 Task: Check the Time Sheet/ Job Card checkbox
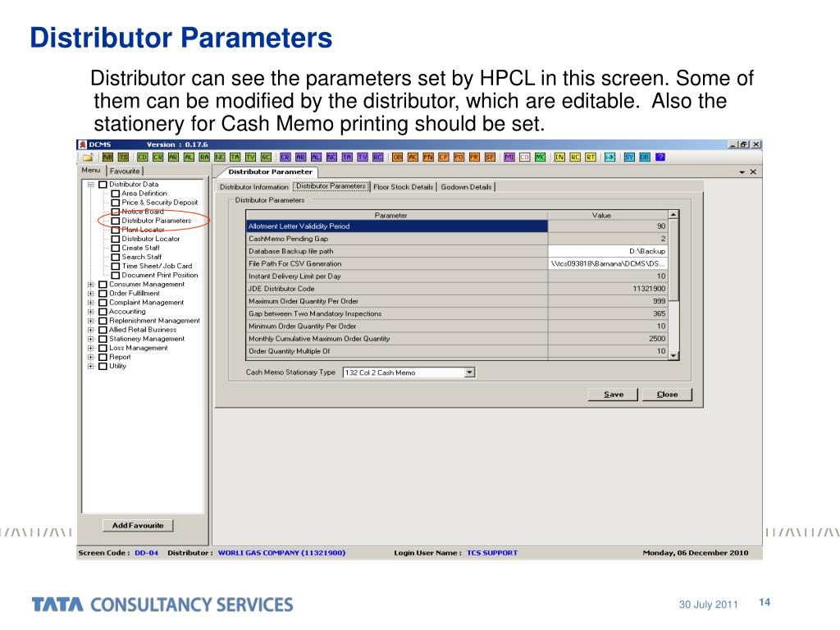115,267
